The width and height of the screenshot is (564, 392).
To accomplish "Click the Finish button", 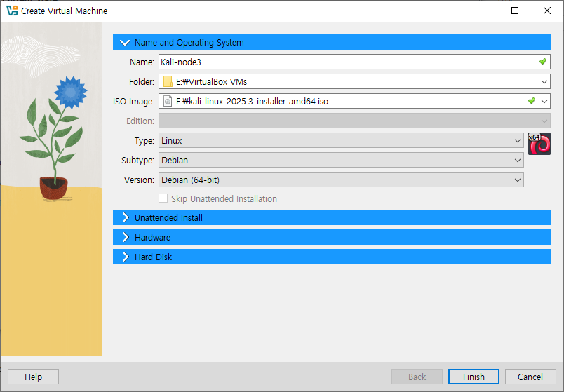I will [474, 377].
